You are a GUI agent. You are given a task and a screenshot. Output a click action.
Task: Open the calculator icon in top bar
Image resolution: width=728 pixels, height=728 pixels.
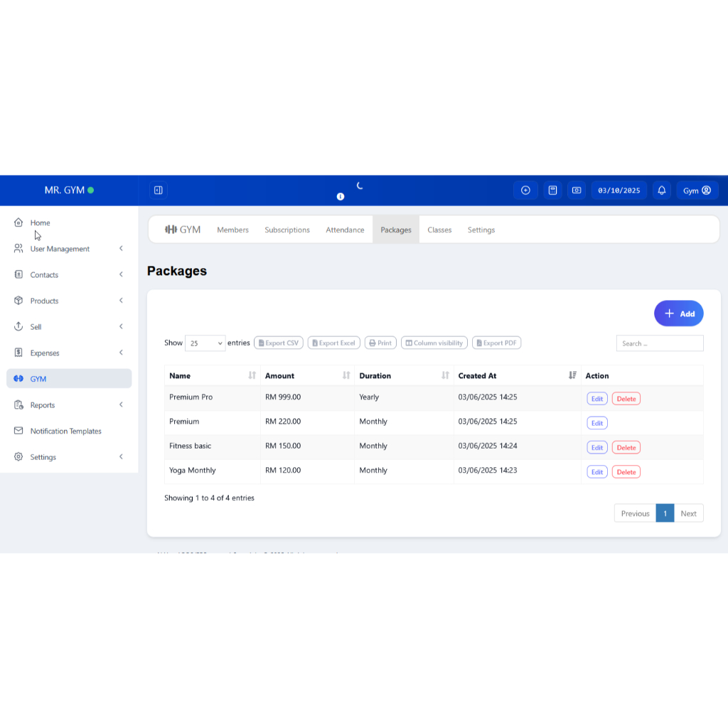[x=551, y=191]
